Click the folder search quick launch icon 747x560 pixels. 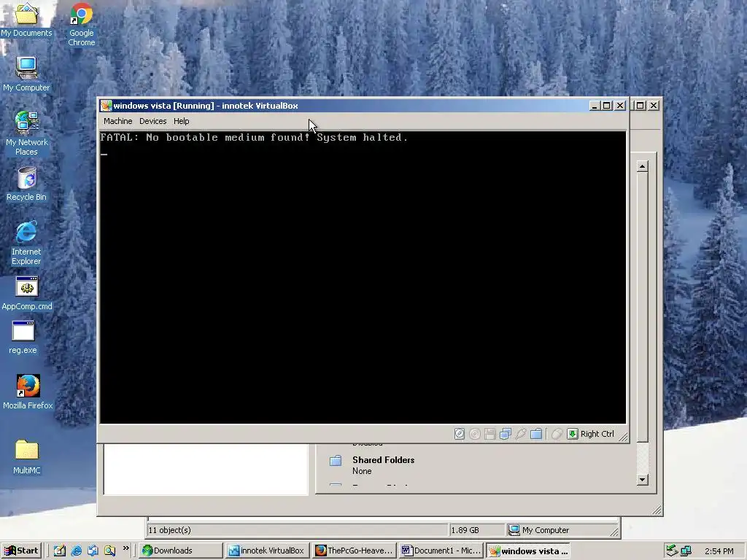point(109,551)
